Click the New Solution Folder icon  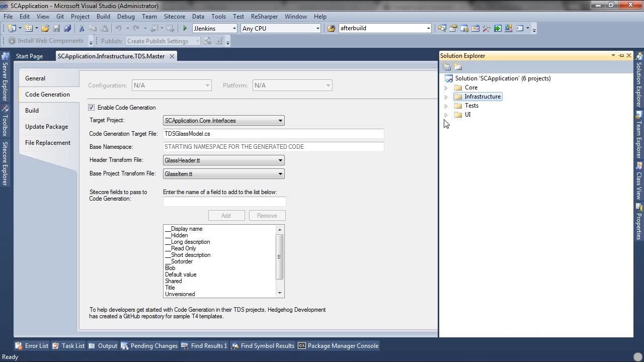click(x=458, y=67)
